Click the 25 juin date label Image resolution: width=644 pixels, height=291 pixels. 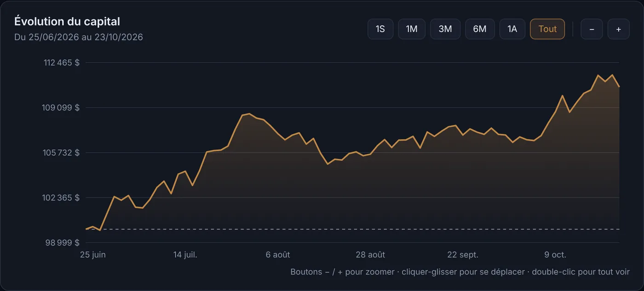(x=93, y=255)
